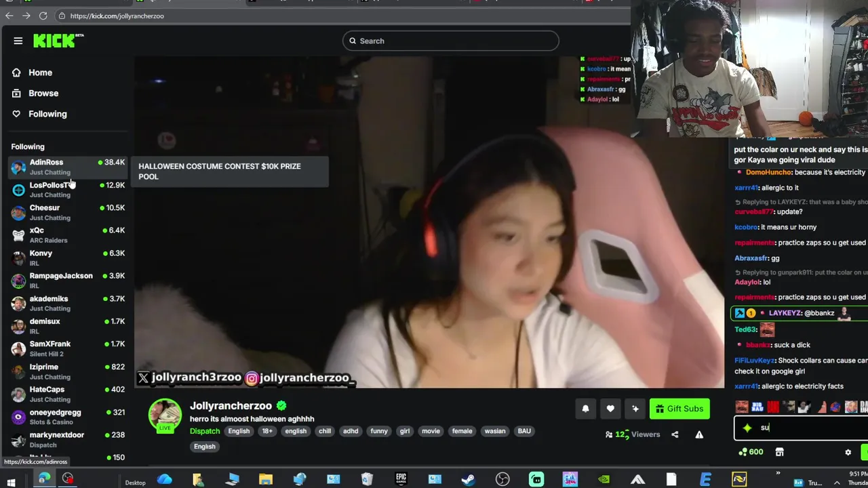Pick the BIG BAU emote in chat
The height and width of the screenshot is (488, 868).
click(757, 407)
